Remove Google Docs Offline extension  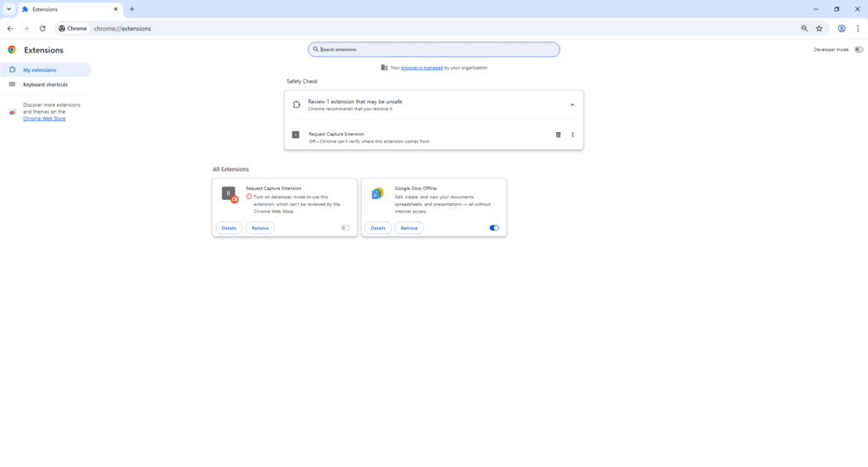click(409, 228)
